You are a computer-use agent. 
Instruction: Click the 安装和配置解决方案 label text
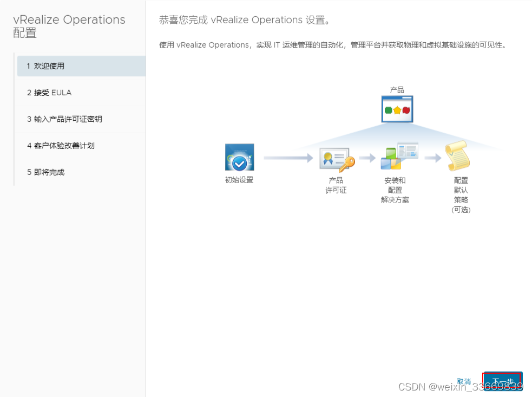(x=395, y=190)
